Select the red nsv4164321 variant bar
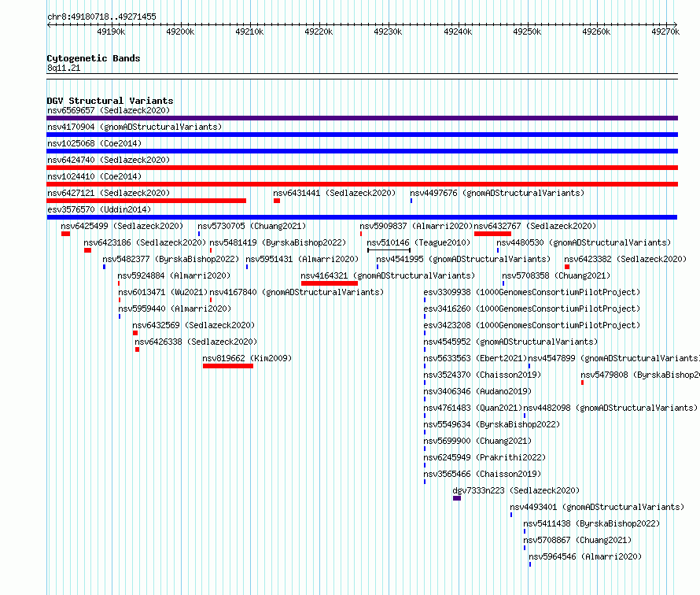 coord(330,283)
